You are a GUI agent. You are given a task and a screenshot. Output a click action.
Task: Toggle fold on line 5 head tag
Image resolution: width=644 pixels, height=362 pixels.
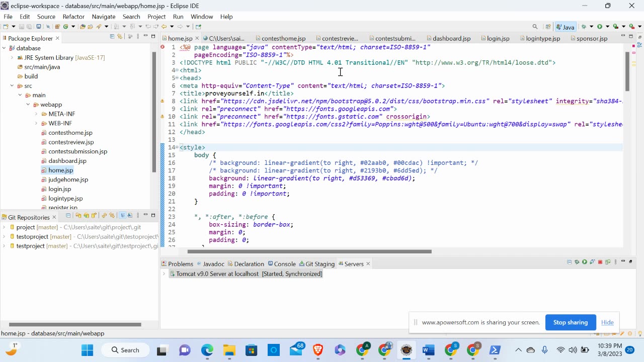(177, 78)
